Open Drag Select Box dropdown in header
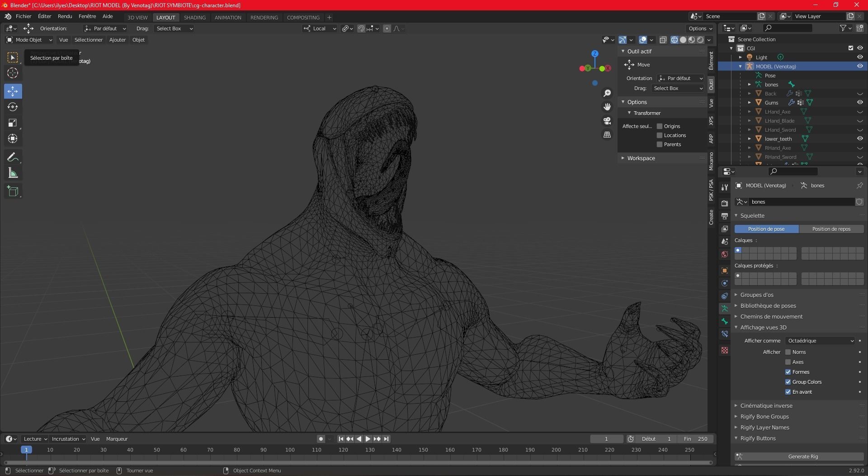868x476 pixels. (174, 29)
